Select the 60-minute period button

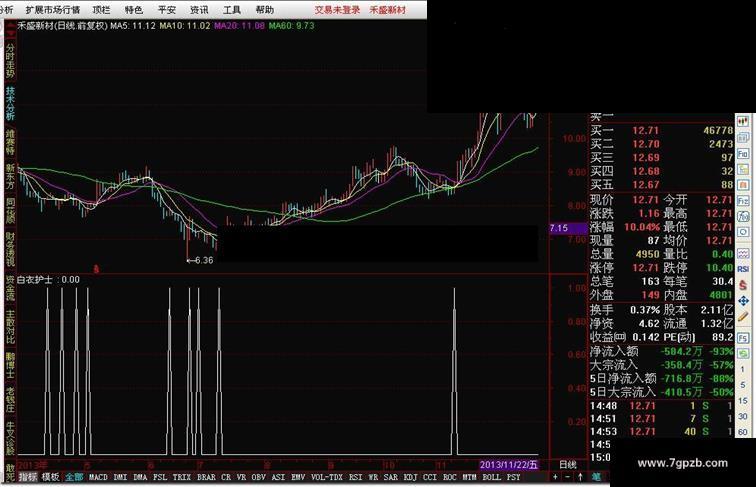click(743, 432)
